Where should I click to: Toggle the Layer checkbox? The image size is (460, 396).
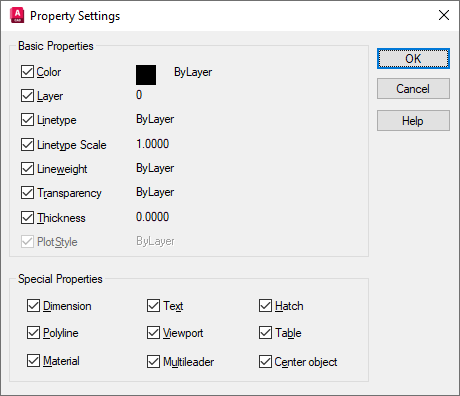click(27, 96)
